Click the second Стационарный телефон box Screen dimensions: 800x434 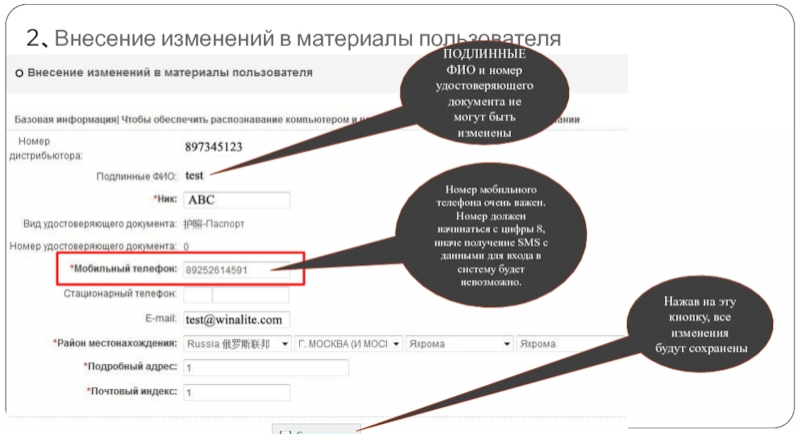click(x=250, y=295)
